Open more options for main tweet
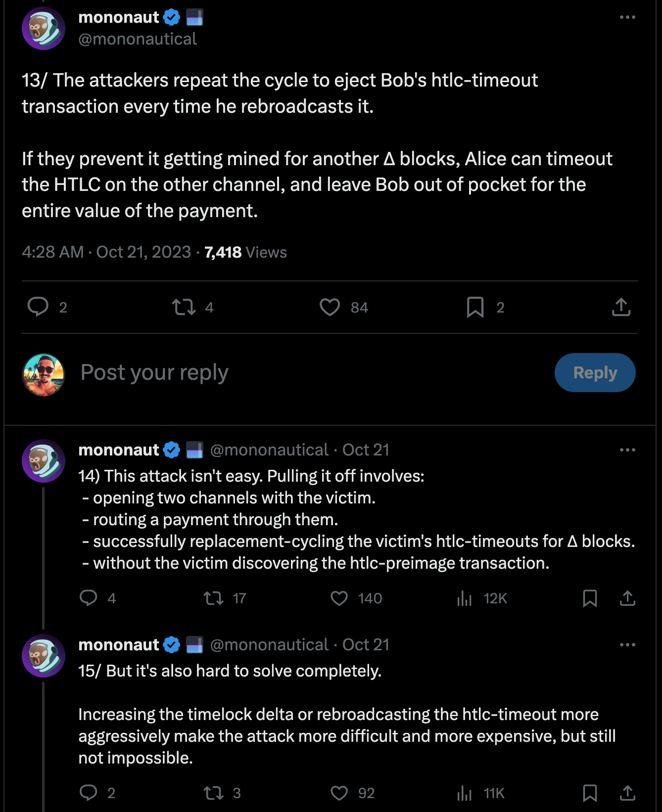Viewport: 662px width, 812px height. (627, 17)
